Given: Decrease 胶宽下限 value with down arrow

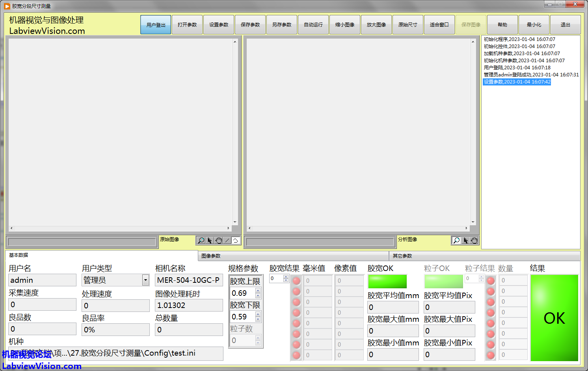Looking at the screenshot, I should [x=258, y=319].
